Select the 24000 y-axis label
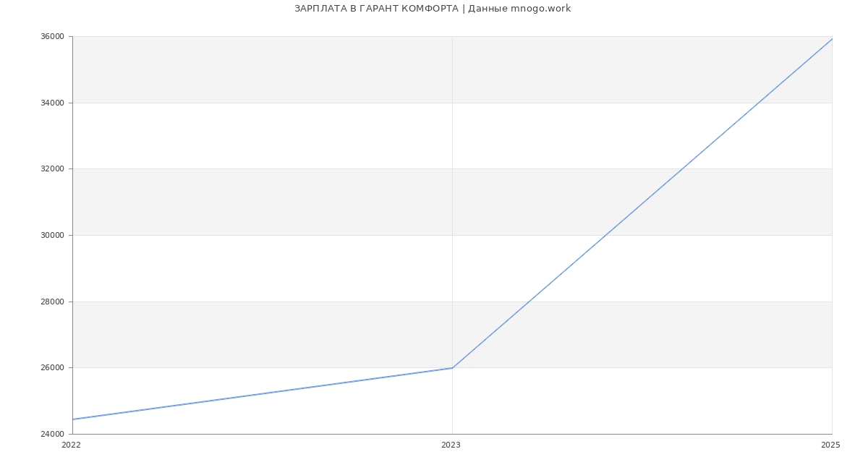The width and height of the screenshot is (868, 470). 54,434
